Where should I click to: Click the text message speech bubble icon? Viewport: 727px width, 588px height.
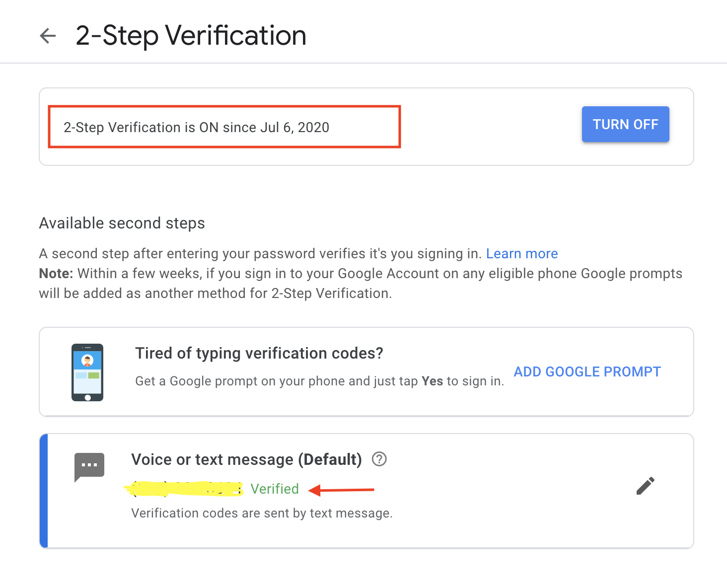tap(89, 467)
